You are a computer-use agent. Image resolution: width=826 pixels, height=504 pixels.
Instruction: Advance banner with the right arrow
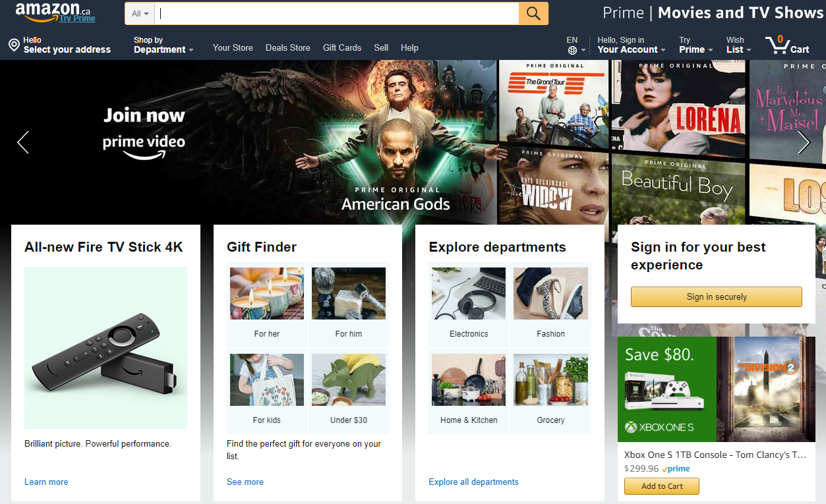(x=804, y=142)
